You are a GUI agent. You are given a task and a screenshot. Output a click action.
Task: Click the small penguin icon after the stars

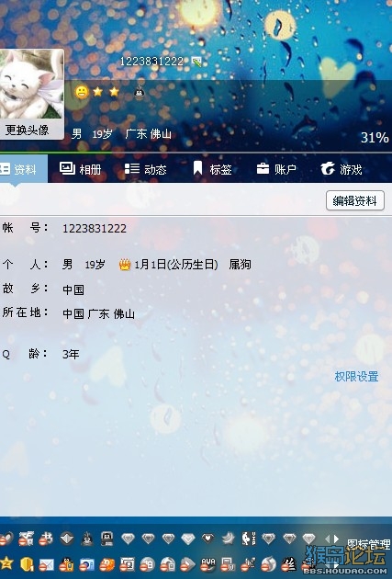(x=139, y=92)
